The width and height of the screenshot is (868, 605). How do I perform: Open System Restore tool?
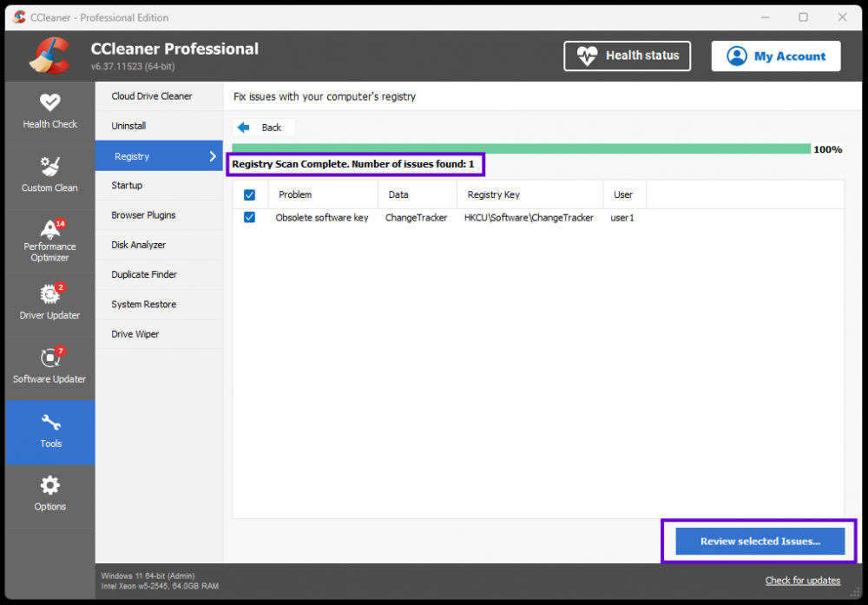pyautogui.click(x=159, y=305)
